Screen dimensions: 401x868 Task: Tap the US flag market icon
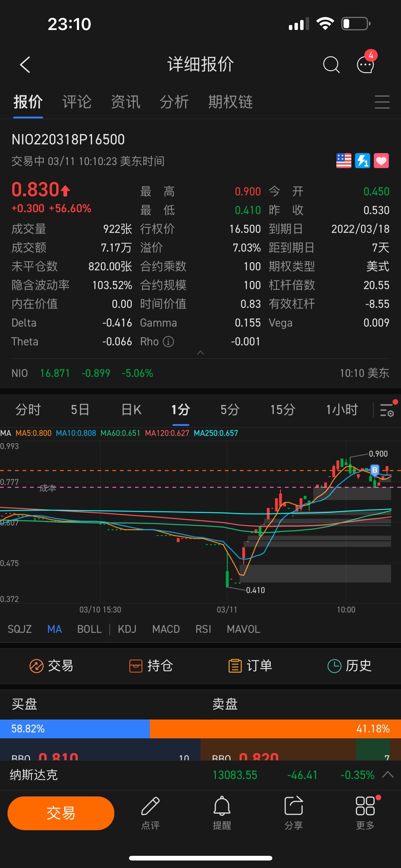(x=344, y=161)
